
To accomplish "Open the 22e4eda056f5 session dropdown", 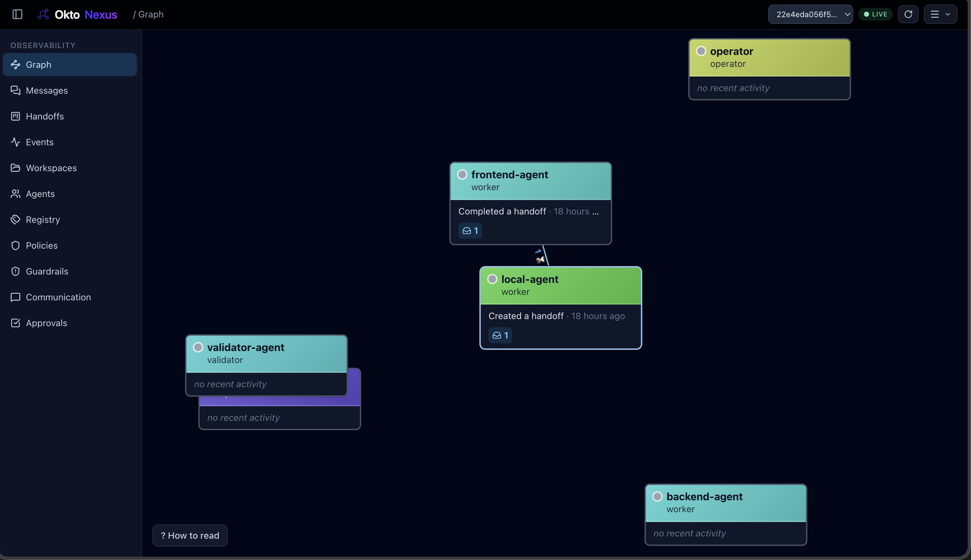I will (x=810, y=14).
